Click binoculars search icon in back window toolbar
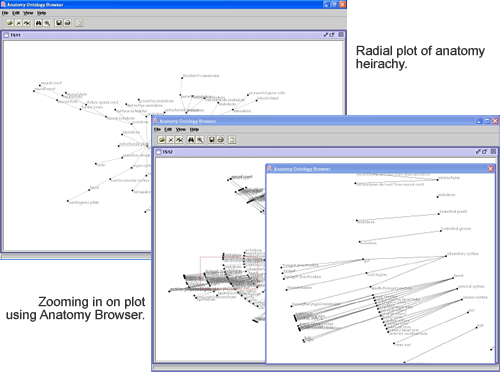This screenshot has width=500, height=375. [x=39, y=23]
